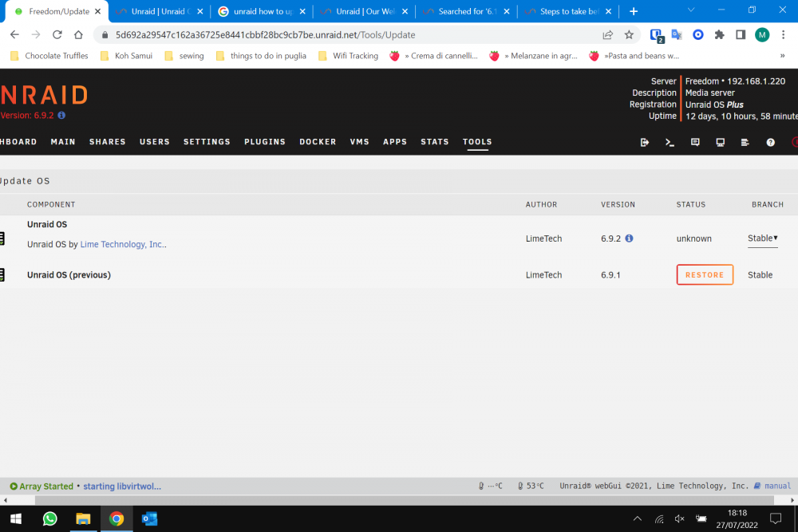The height and width of the screenshot is (532, 798).
Task: Go to Chrome home page
Action: [78, 34]
